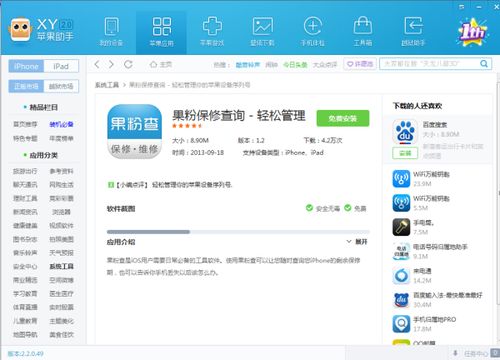Open the toolbox shopping bag icon
This screenshot has width=500, height=360.
[363, 26]
